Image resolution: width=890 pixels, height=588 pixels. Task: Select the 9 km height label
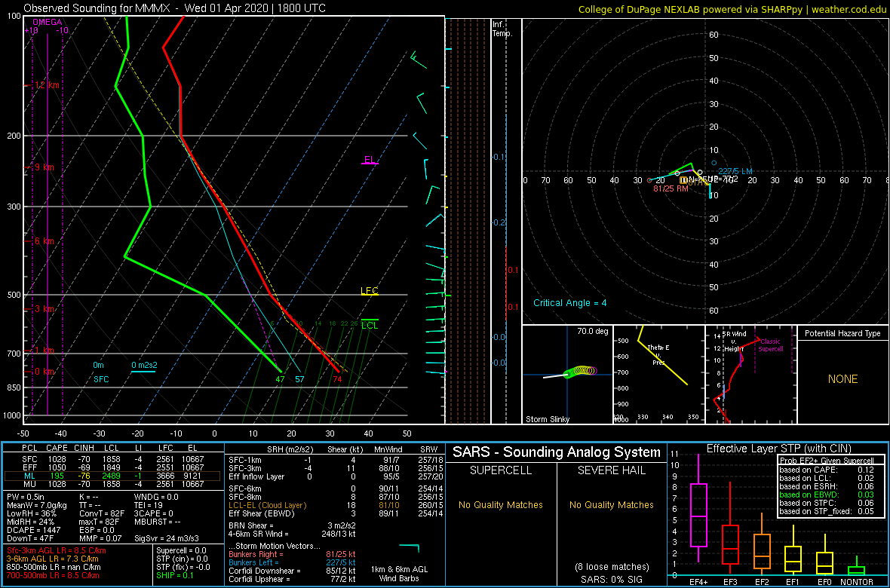pyautogui.click(x=44, y=167)
